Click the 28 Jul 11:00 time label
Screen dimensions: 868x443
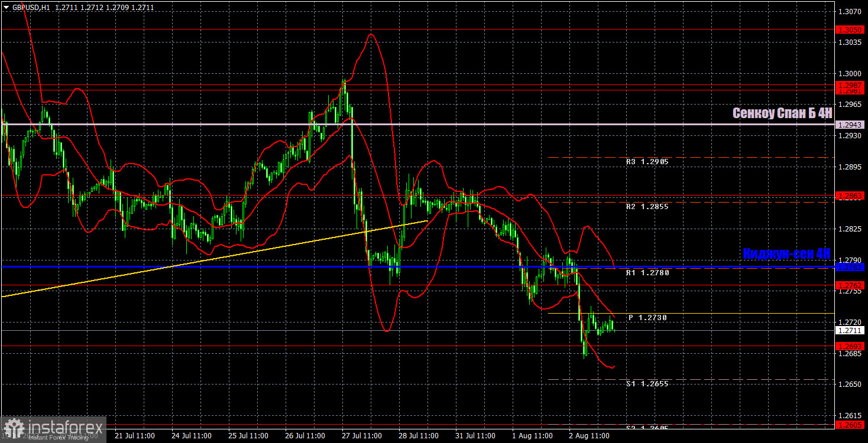[x=419, y=436]
